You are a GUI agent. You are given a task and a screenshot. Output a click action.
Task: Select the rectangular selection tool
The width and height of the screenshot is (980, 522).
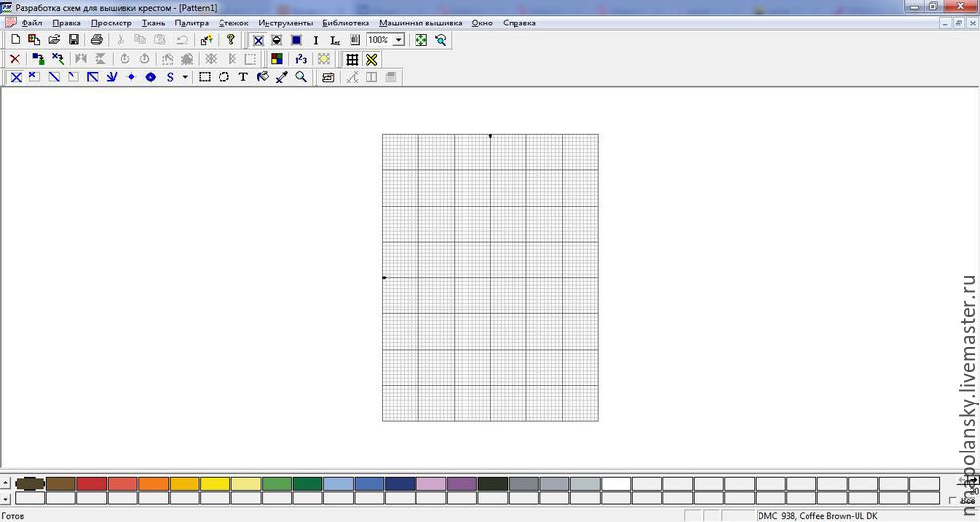point(205,77)
